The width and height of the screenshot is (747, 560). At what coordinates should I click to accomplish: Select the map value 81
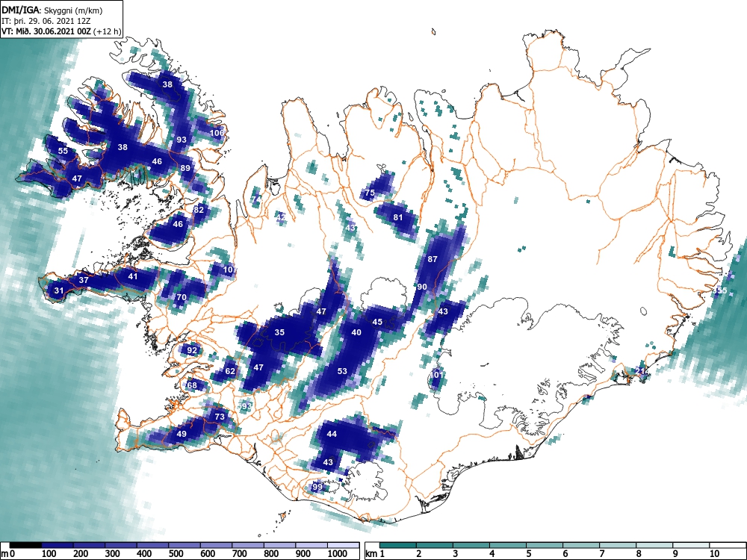click(x=398, y=217)
